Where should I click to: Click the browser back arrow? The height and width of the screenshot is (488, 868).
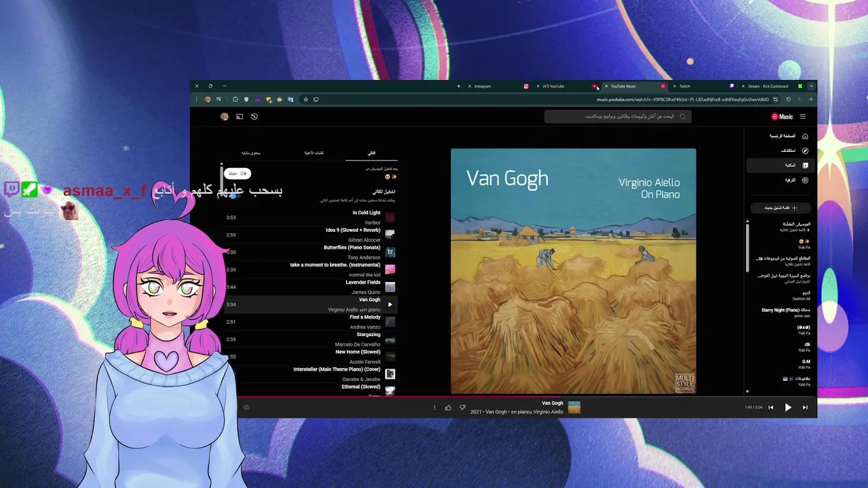click(x=810, y=100)
